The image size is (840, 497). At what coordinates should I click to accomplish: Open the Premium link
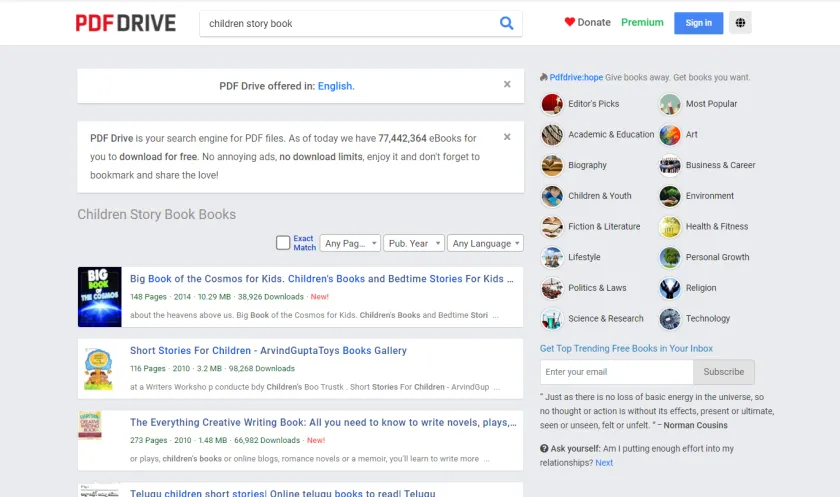point(642,22)
